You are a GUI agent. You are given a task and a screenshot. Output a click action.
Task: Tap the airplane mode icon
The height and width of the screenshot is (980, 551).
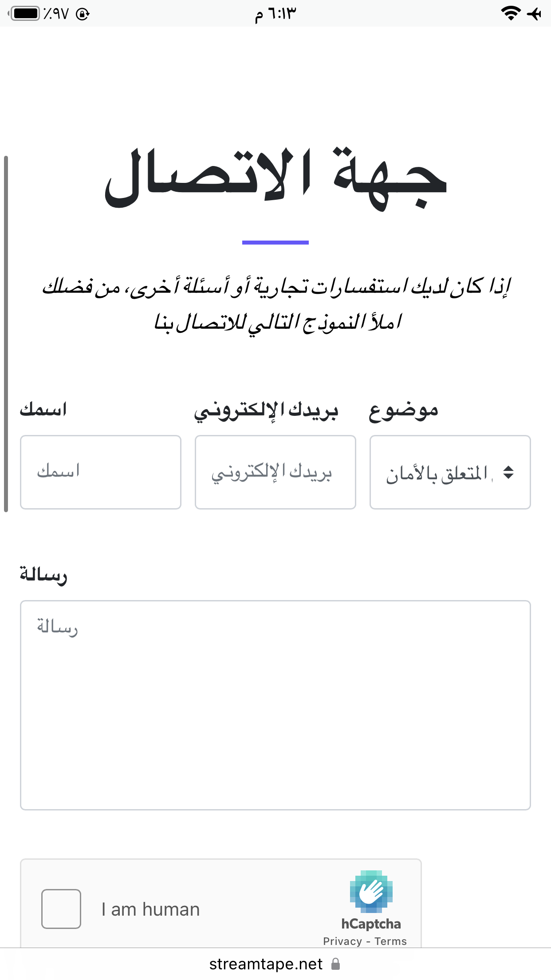534,14
